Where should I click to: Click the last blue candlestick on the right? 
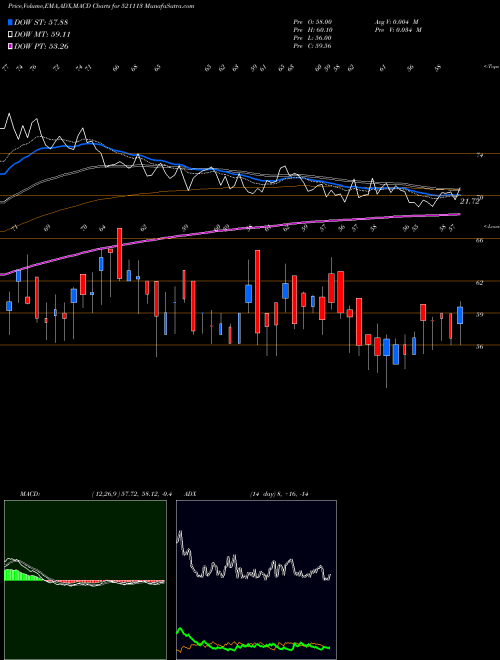[x=460, y=315]
